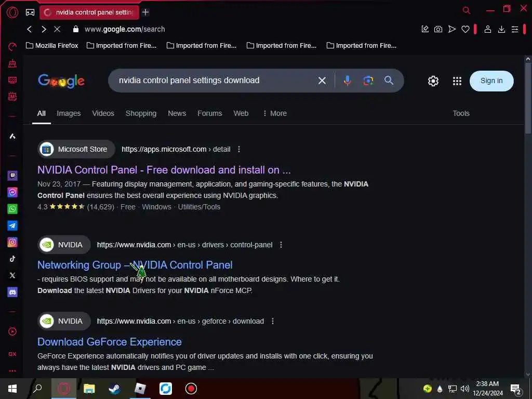The width and height of the screenshot is (532, 399).
Task: Open a new tab with plus button
Action: [145, 12]
